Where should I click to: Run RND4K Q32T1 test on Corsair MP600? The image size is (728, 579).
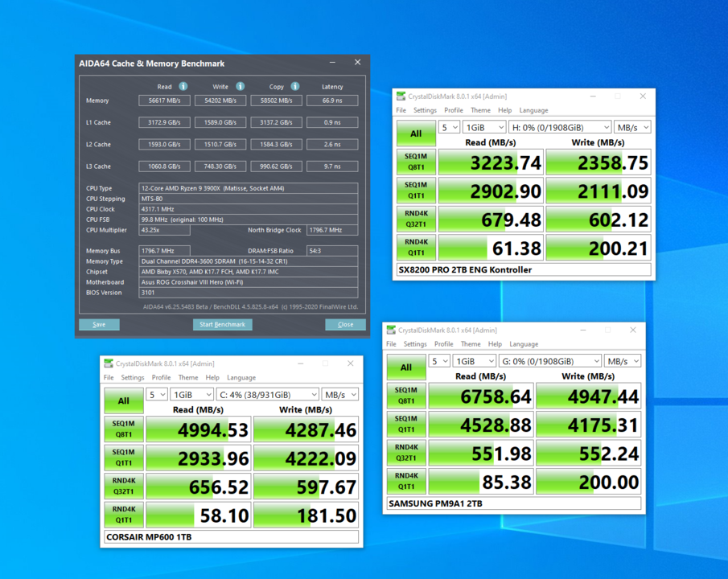(x=124, y=487)
